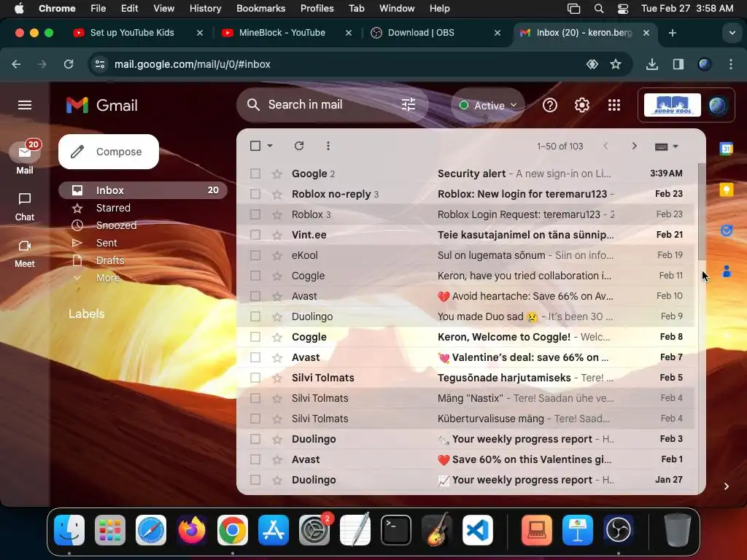Screen dimensions: 747x560
Task: Open Chrome three-dot menu
Action: [x=731, y=64]
